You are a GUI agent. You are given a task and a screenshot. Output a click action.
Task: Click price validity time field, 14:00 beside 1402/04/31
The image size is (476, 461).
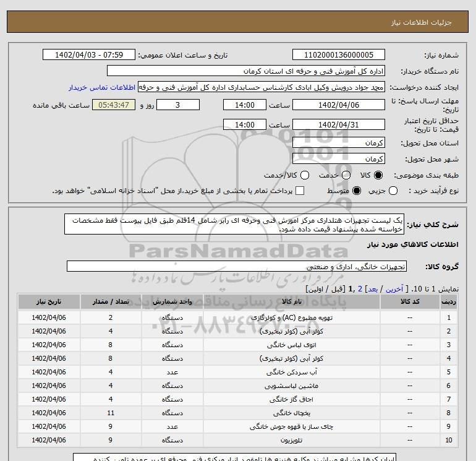click(x=245, y=125)
